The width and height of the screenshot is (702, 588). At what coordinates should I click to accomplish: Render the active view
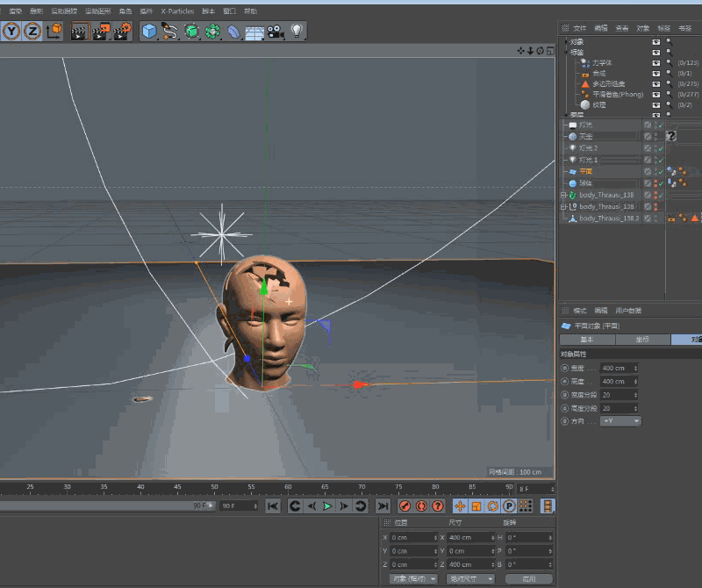[79, 32]
